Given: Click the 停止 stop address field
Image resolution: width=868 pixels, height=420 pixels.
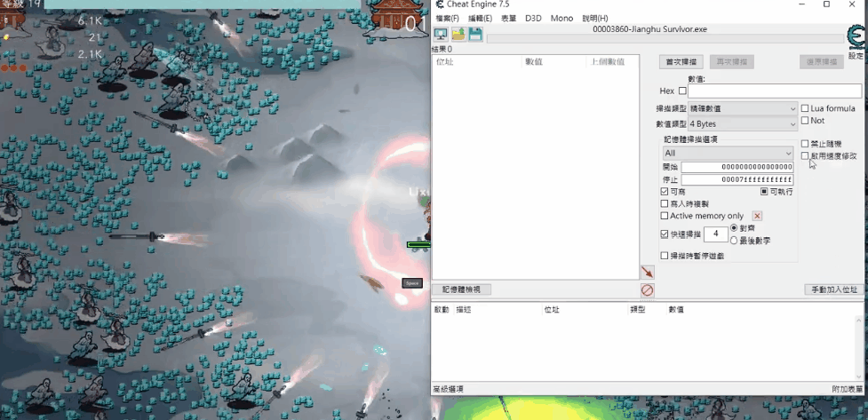Looking at the screenshot, I should pyautogui.click(x=737, y=180).
